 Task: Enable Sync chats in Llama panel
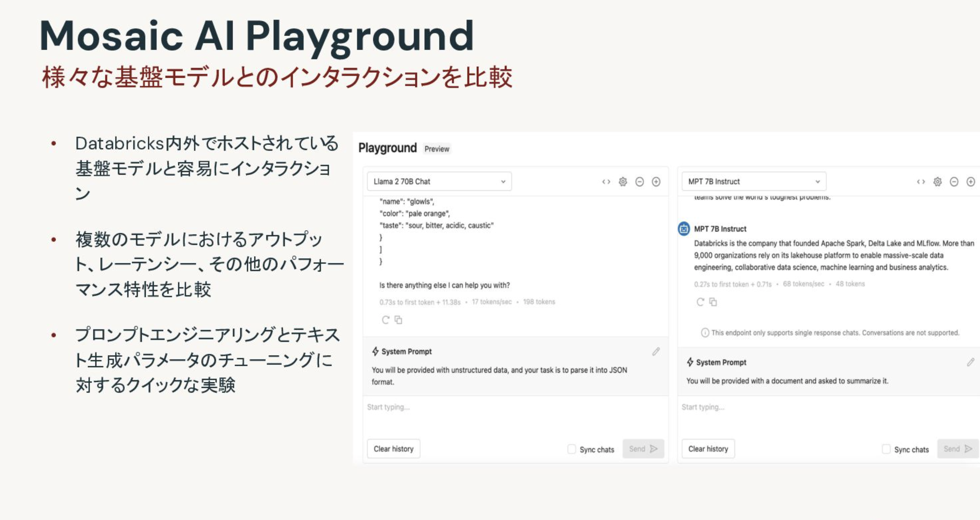point(572,449)
